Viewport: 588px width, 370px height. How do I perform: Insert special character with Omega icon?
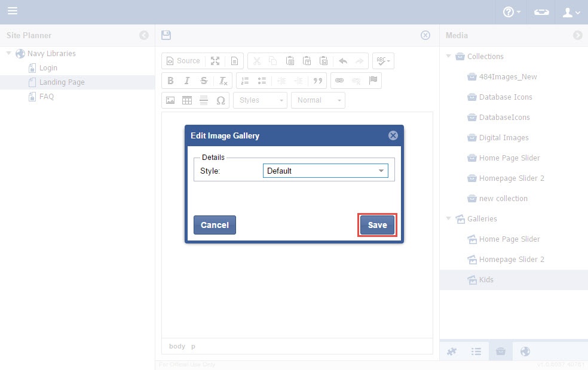coord(220,100)
